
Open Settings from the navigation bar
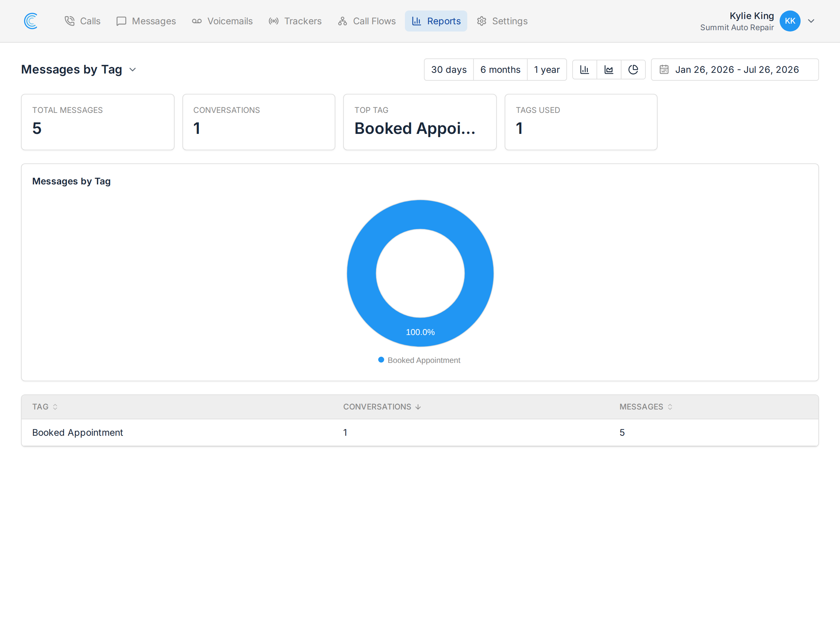(502, 21)
